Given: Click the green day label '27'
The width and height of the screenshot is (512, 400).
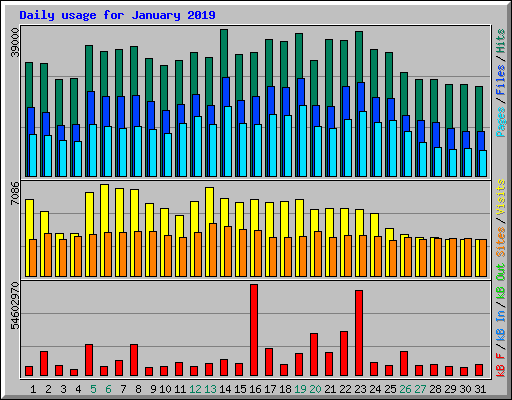Looking at the screenshot, I should tap(420, 389).
